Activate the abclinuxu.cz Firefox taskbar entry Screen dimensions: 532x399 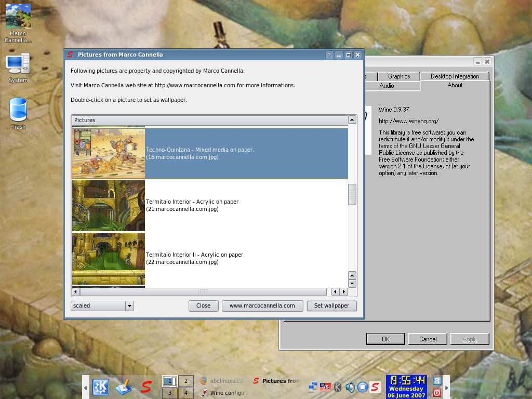point(222,381)
